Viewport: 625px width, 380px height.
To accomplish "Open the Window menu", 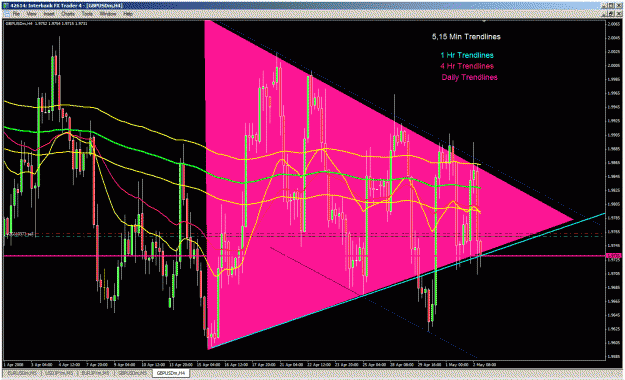I will (x=108, y=14).
